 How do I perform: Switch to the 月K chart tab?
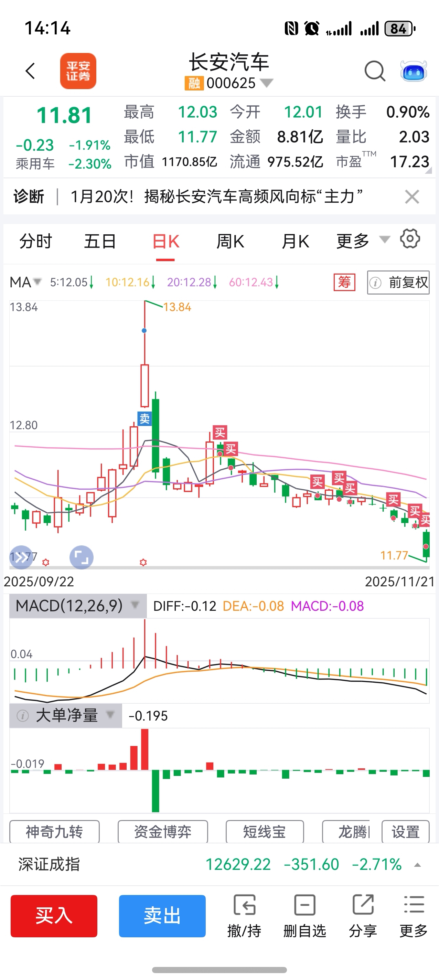click(x=295, y=242)
